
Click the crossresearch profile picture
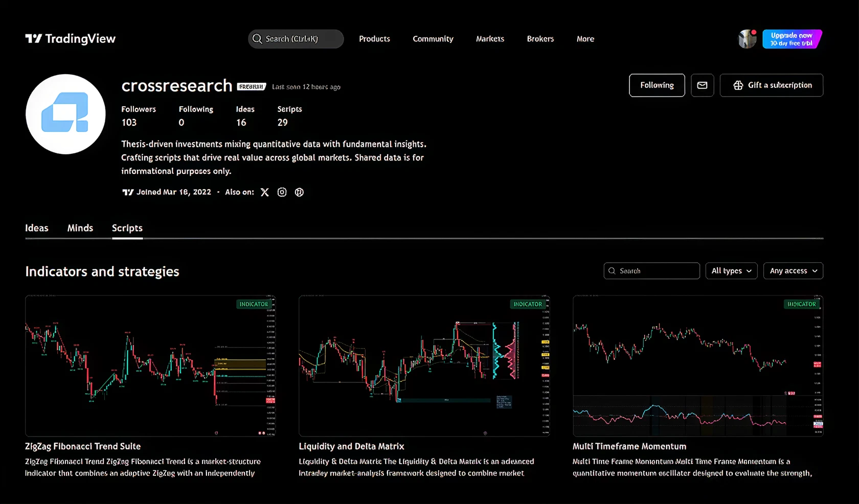(65, 114)
